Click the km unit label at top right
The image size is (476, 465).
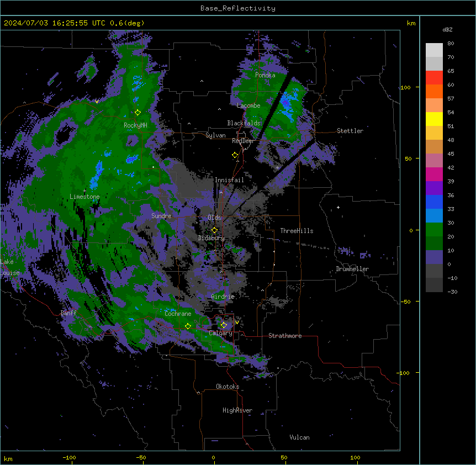(x=411, y=23)
